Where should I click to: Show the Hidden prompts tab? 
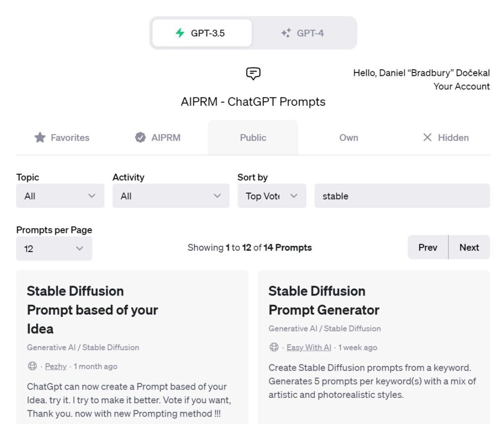[446, 137]
